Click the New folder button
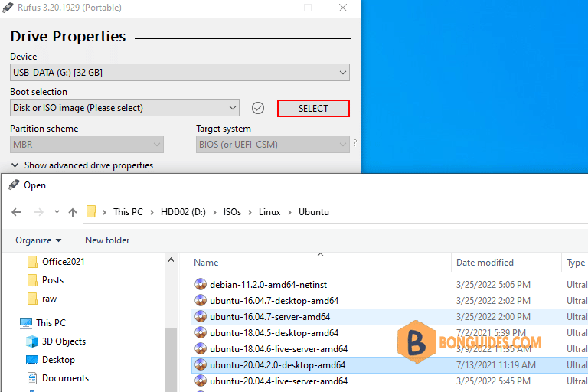This screenshot has height=392, width=588. [x=107, y=240]
